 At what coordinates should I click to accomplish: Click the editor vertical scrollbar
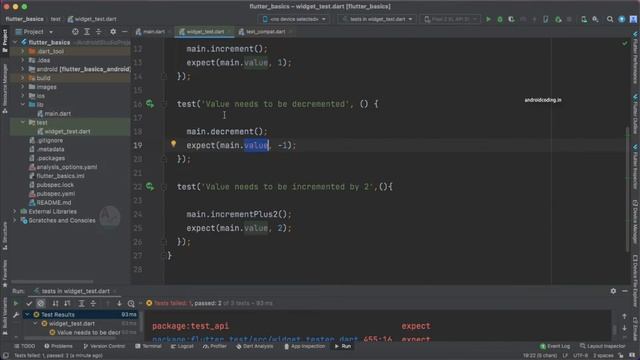coord(628,189)
